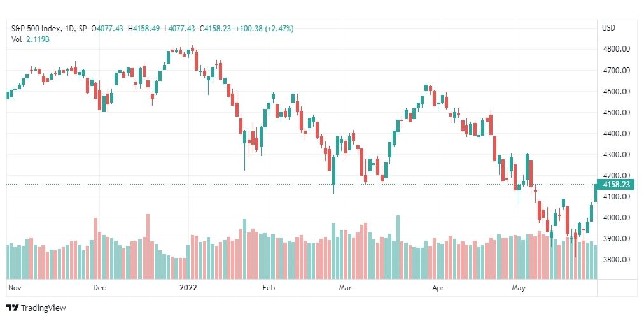Click the opening price O4077.43 value
The width and height of the screenshot is (644, 319).
click(107, 29)
